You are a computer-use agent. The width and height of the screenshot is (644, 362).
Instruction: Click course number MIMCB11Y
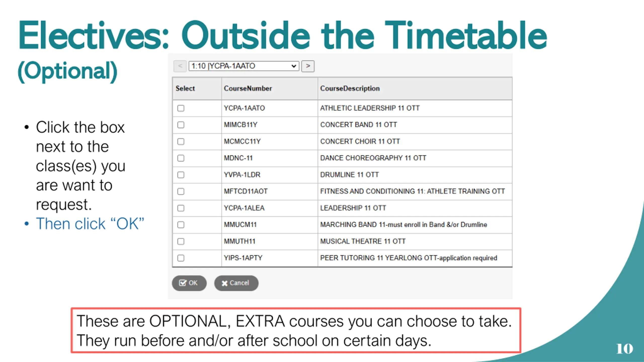coord(240,125)
